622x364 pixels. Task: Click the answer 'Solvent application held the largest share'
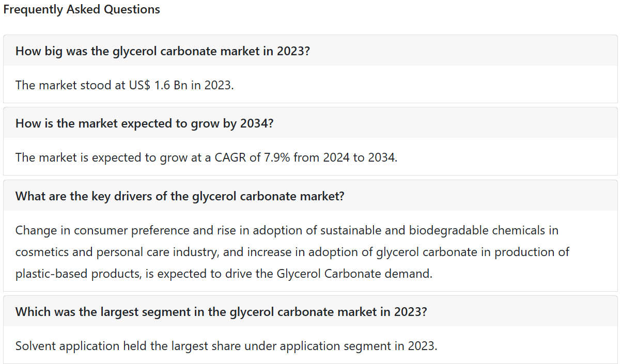coord(226,345)
